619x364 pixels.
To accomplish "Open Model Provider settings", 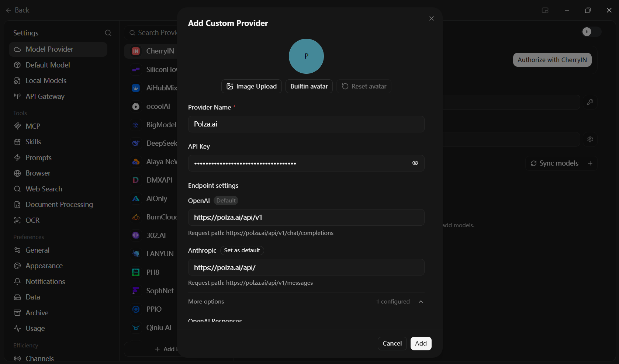I will click(58, 49).
